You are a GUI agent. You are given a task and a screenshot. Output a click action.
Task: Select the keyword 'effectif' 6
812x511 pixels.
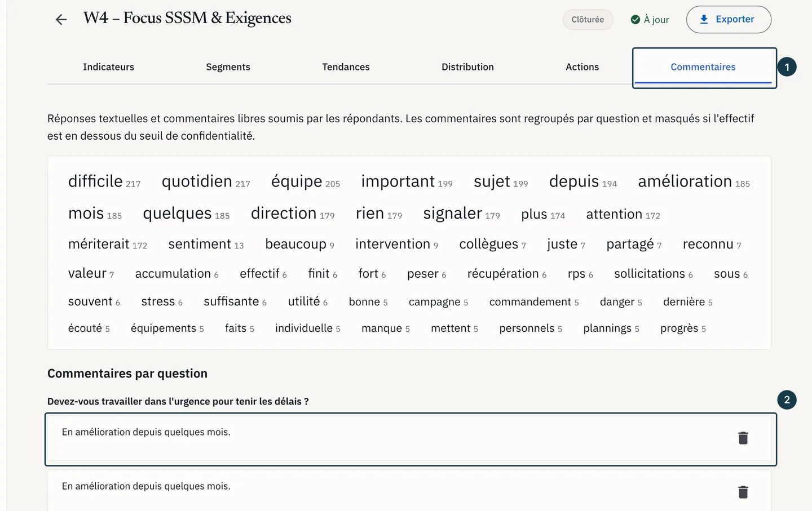(x=263, y=273)
